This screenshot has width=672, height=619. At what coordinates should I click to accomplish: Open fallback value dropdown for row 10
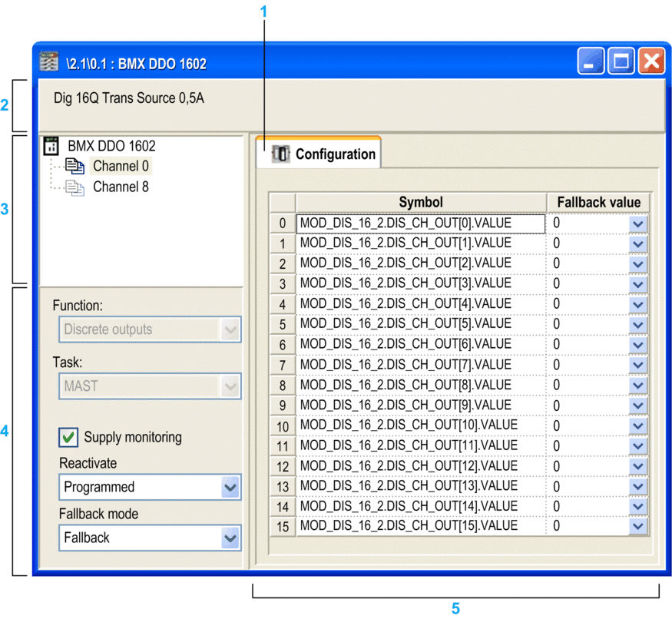638,425
